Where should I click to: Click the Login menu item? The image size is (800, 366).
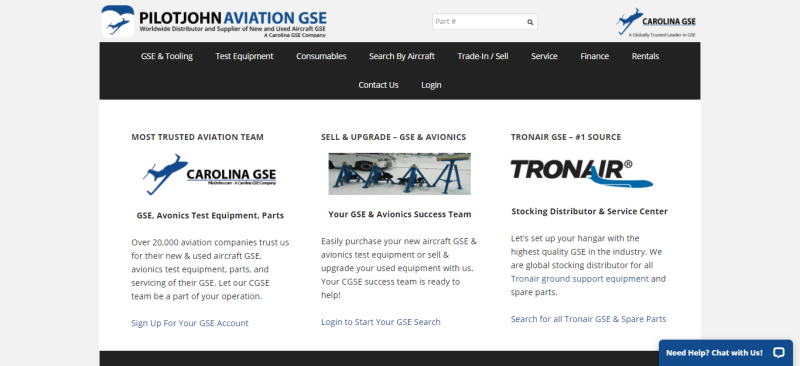coord(431,85)
